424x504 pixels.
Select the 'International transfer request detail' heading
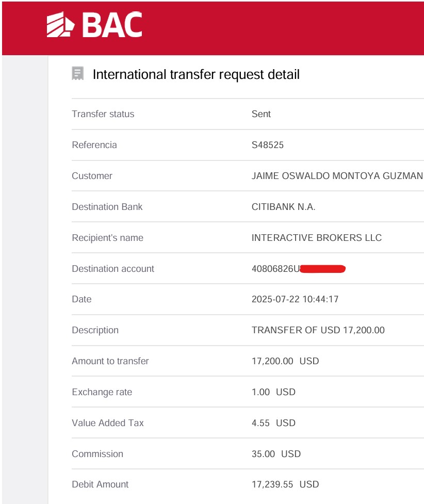(x=196, y=74)
